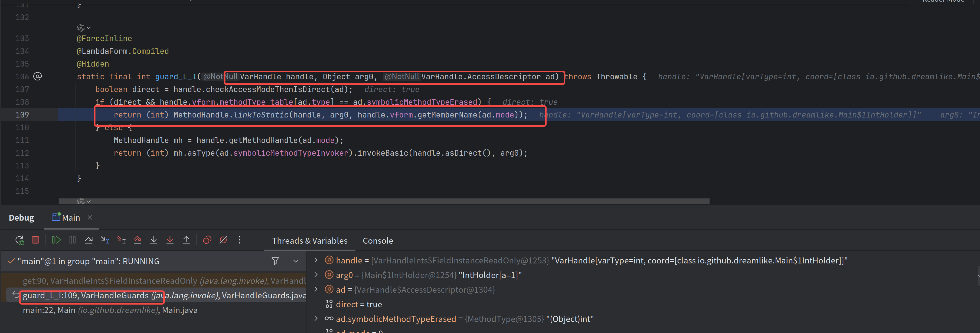The width and height of the screenshot is (980, 333).
Task: Open the thread selector dropdown
Action: (296, 262)
